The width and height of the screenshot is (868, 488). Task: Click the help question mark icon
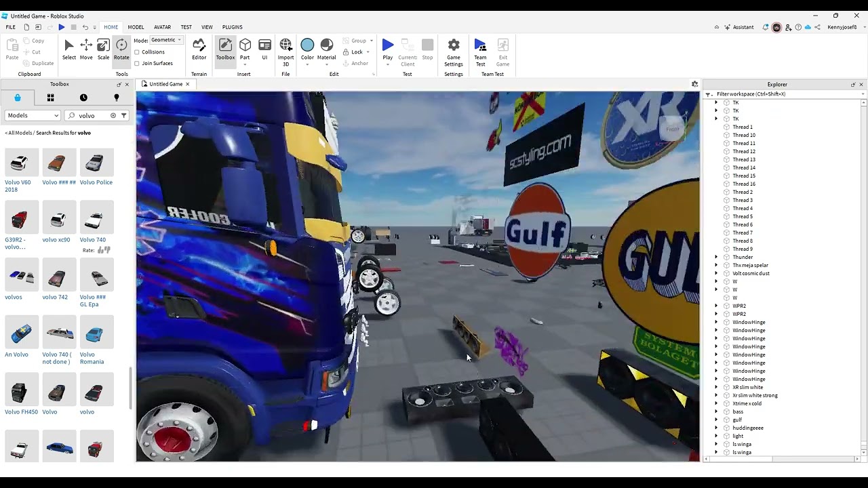(x=798, y=27)
